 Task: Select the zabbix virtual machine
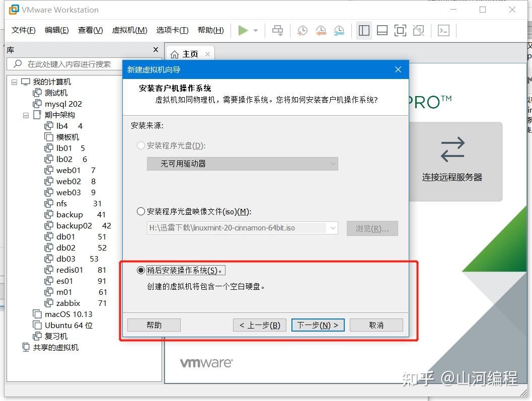coord(75,303)
